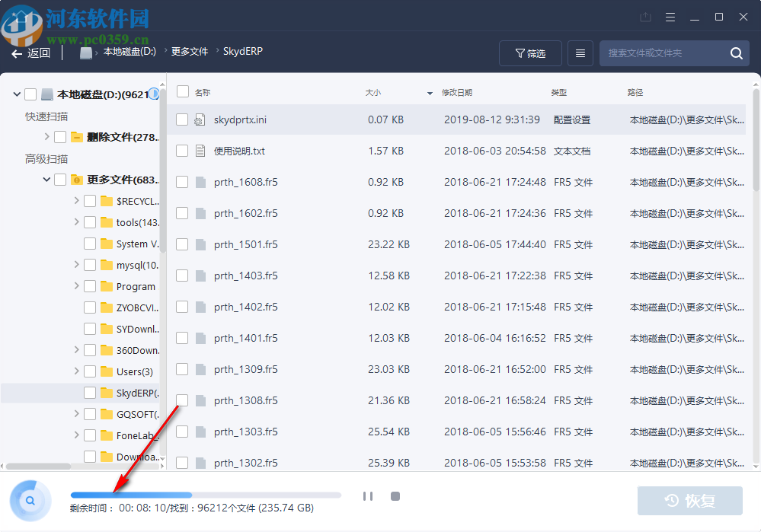Click the 恢复 recovery button
The image size is (761, 532).
coord(690,501)
